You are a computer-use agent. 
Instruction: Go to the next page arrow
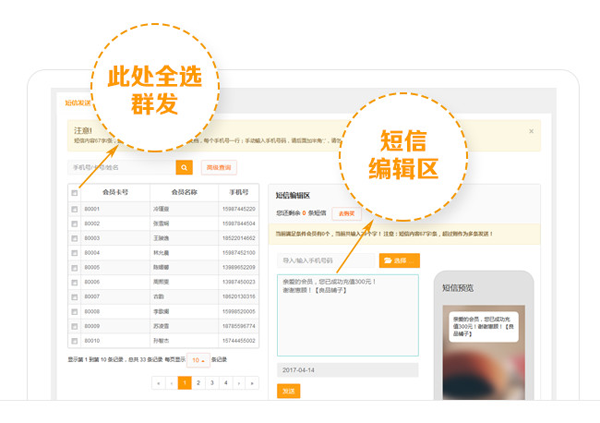pyautogui.click(x=238, y=383)
